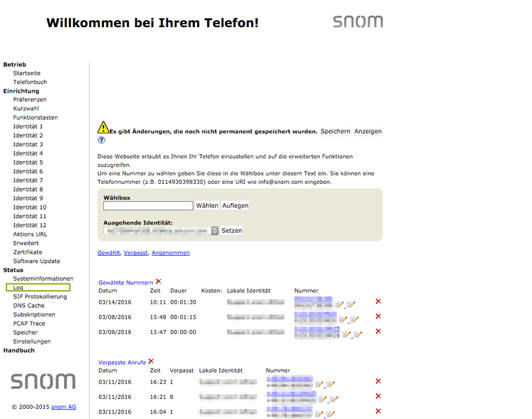Focus the Wählbox number input field
Viewport: 532px width, 419px height.
148,205
